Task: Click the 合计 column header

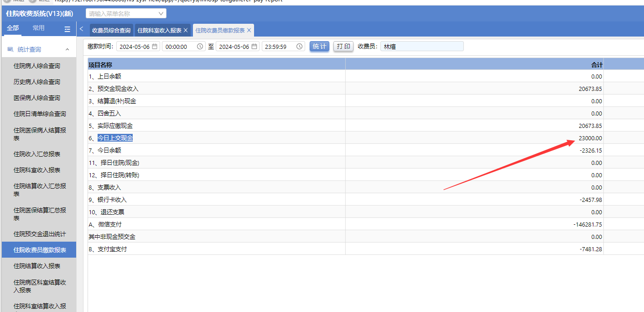Action: (x=475, y=64)
